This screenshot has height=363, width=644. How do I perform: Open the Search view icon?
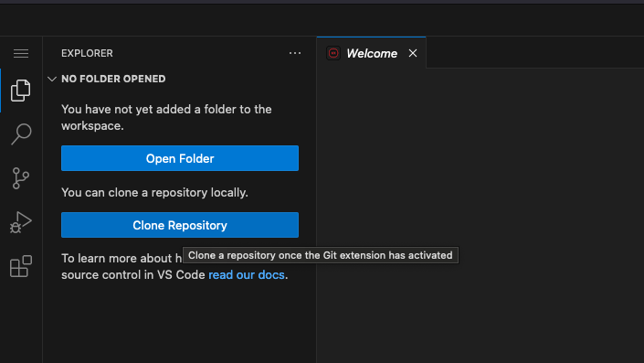(x=21, y=134)
